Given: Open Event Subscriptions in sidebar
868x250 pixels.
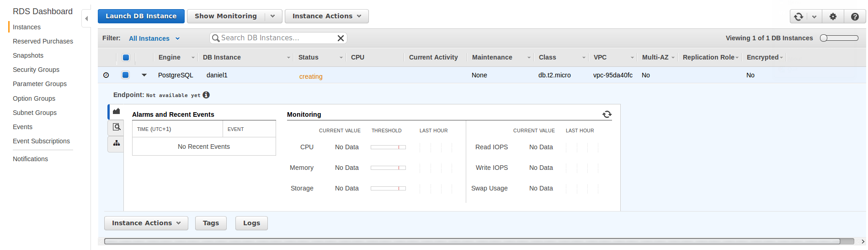Looking at the screenshot, I should [x=41, y=141].
